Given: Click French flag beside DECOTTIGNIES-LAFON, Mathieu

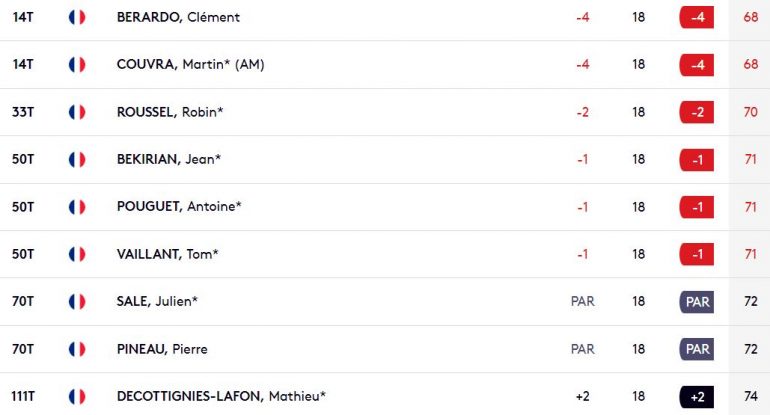Looking at the screenshot, I should click(77, 396).
